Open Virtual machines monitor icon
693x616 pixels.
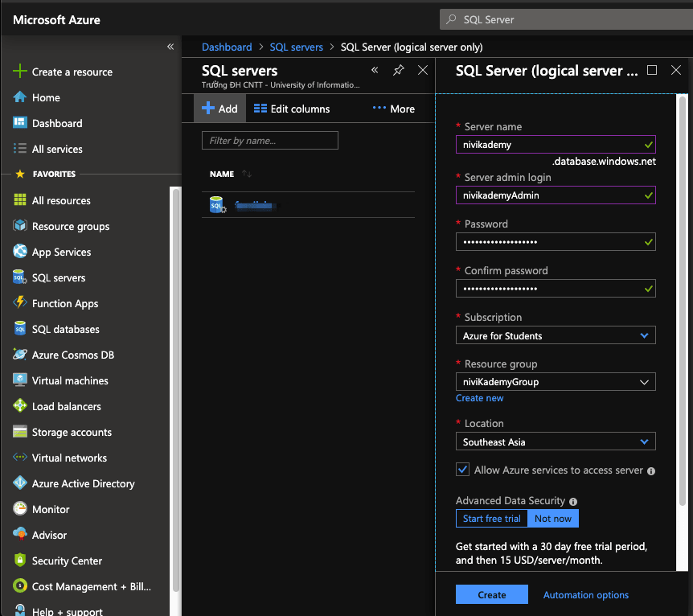(20, 380)
